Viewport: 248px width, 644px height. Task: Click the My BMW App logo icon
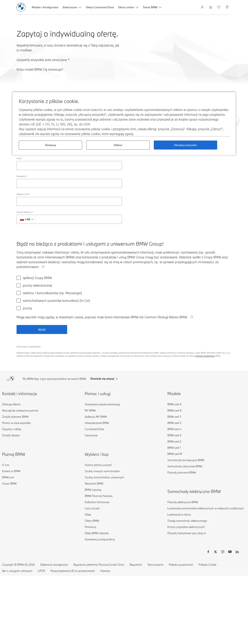point(11,379)
